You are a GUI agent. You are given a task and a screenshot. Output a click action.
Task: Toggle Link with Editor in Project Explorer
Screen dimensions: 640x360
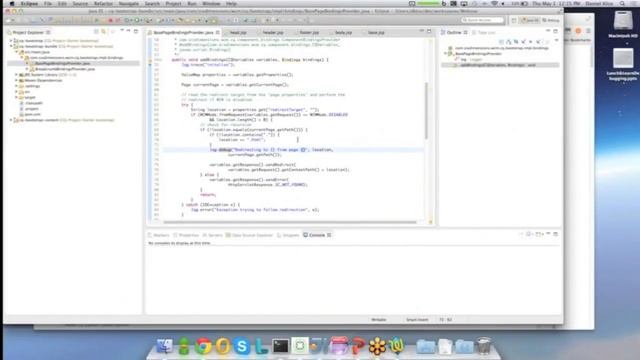[104, 31]
